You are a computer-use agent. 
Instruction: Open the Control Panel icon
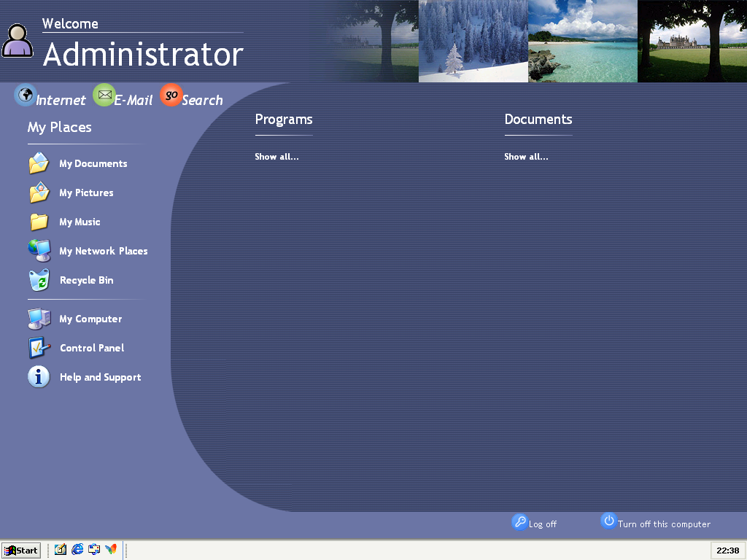click(39, 348)
